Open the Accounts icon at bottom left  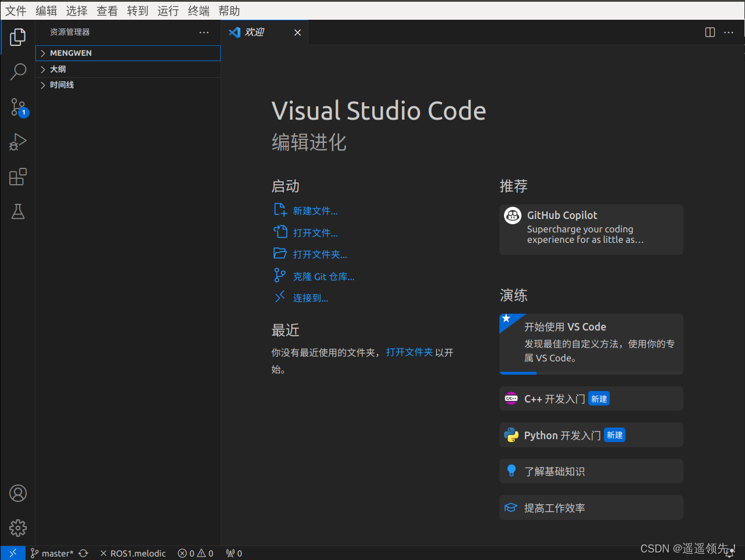point(17,493)
